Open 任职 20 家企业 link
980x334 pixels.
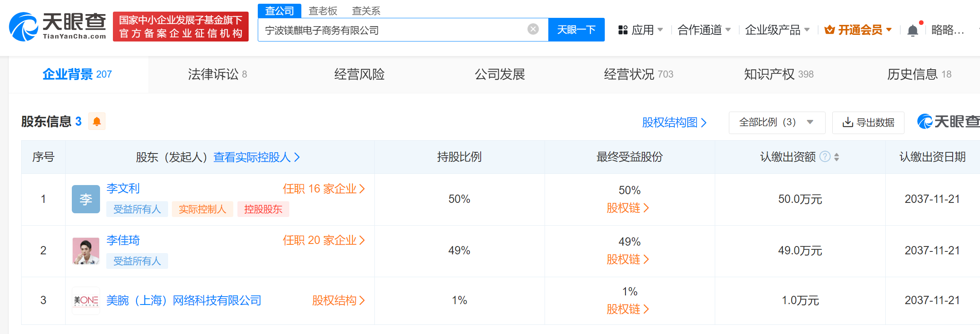click(x=324, y=240)
